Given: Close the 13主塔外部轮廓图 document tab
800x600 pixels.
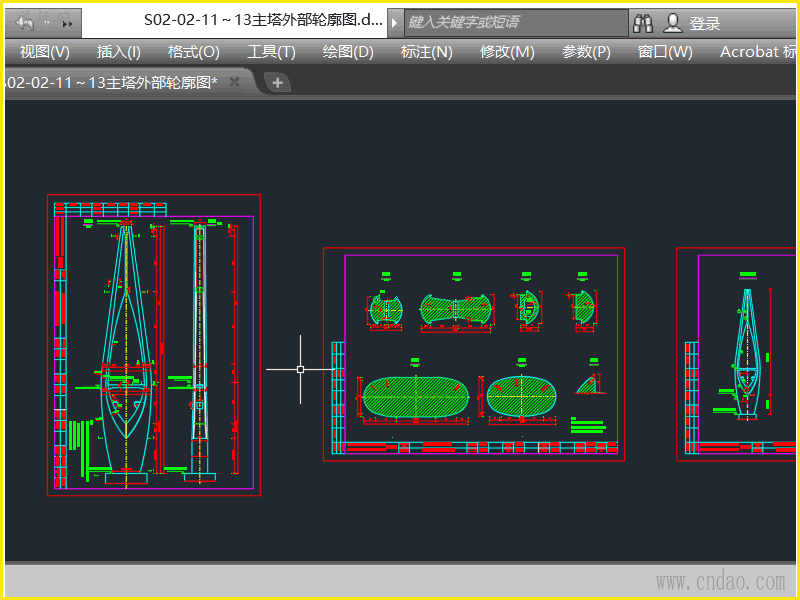Looking at the screenshot, I should tap(235, 83).
